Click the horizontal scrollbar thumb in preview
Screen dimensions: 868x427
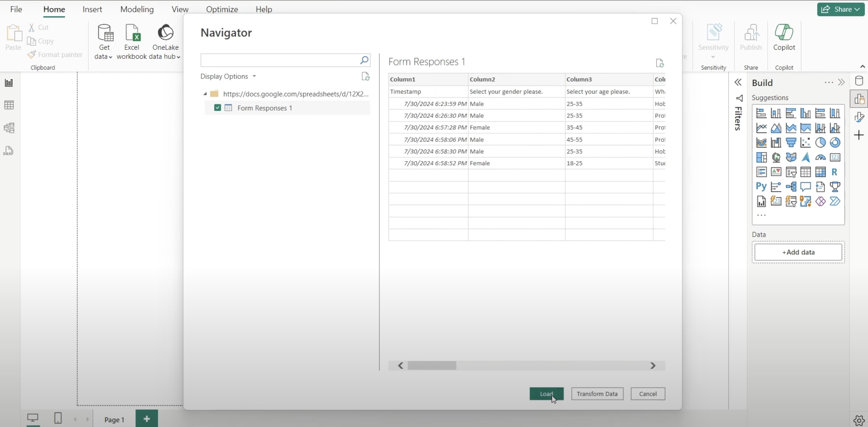[x=432, y=365]
